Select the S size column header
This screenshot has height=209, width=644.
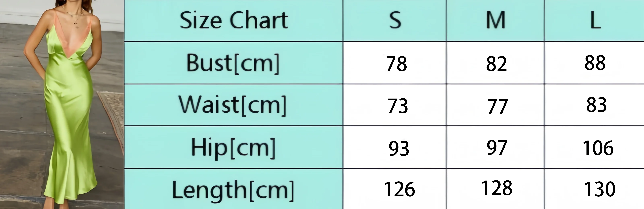click(395, 20)
